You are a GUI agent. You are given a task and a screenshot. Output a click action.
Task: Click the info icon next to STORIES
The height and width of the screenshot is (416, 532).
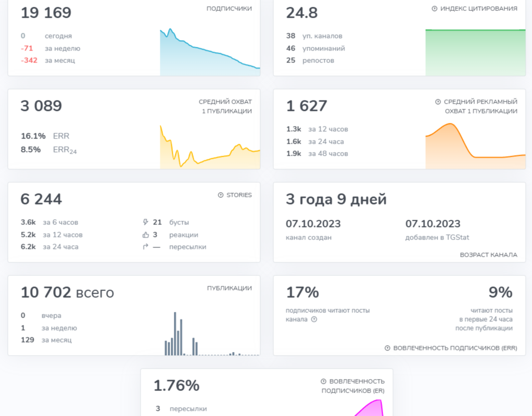pyautogui.click(x=221, y=195)
